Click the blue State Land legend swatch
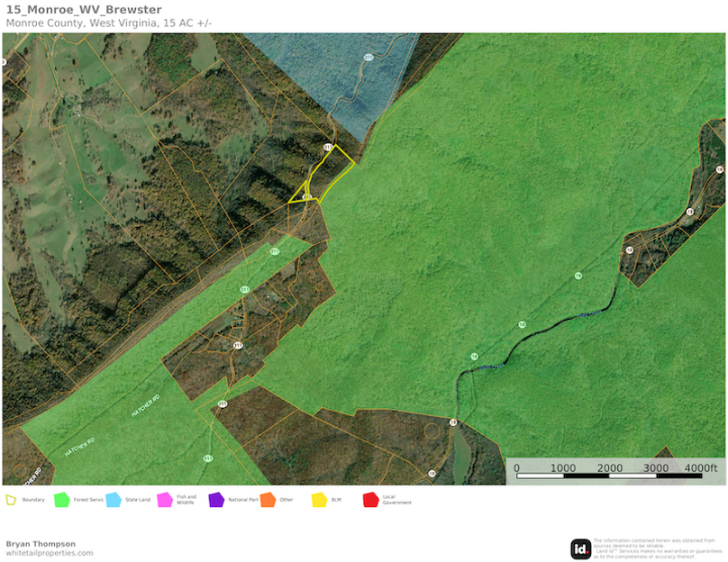728x562 pixels. (x=113, y=499)
